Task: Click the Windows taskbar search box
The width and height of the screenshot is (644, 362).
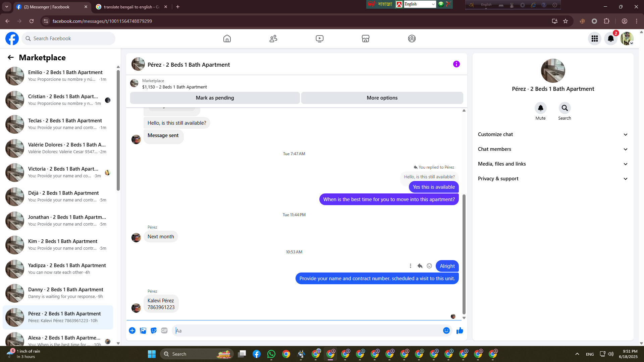Action: (x=197, y=354)
